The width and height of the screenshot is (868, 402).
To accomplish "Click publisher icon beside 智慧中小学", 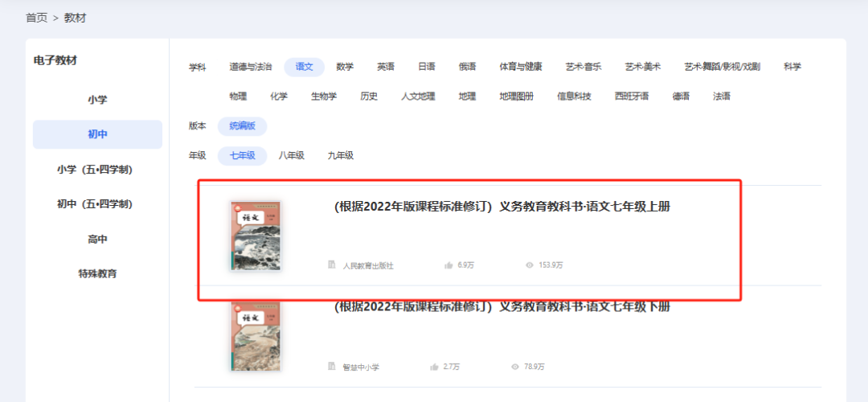I will [332, 367].
